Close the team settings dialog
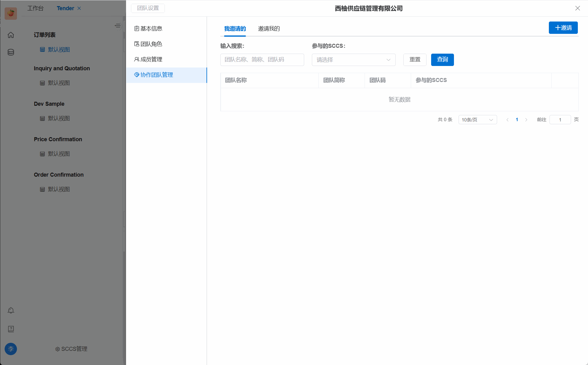588x365 pixels. pos(578,8)
